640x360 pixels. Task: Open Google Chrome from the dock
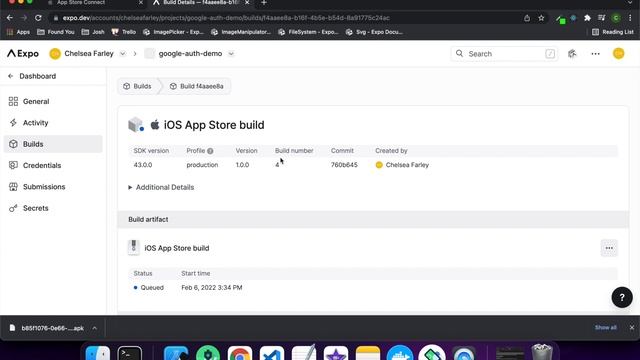240,353
